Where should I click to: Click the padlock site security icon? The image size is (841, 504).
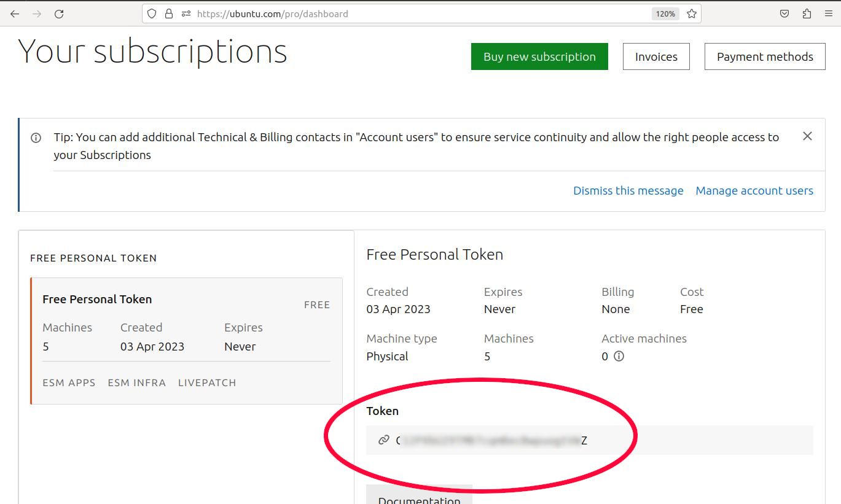[168, 14]
